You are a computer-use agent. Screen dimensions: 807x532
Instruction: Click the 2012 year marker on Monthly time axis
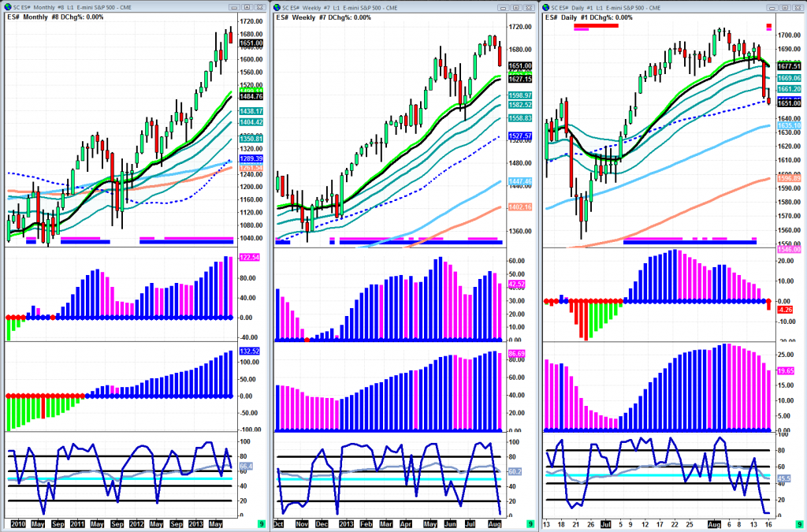coord(136,523)
